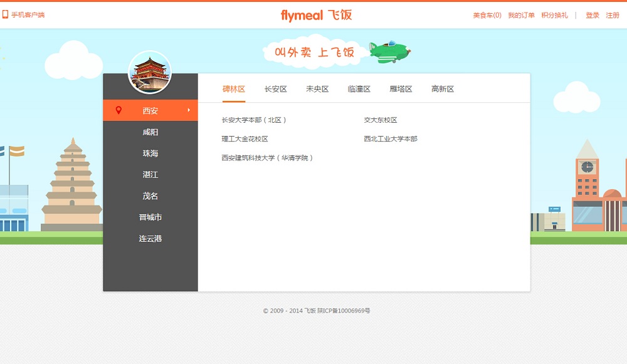Choose 交大东校区

point(381,120)
